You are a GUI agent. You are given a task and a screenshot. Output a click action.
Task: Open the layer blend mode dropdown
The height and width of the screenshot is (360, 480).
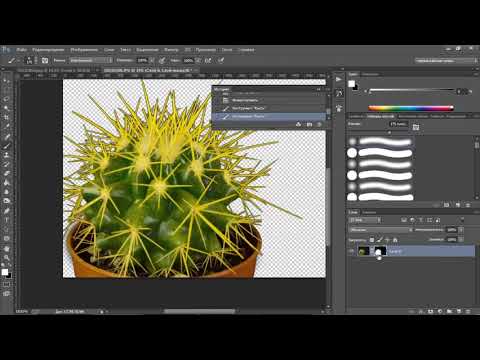381,230
